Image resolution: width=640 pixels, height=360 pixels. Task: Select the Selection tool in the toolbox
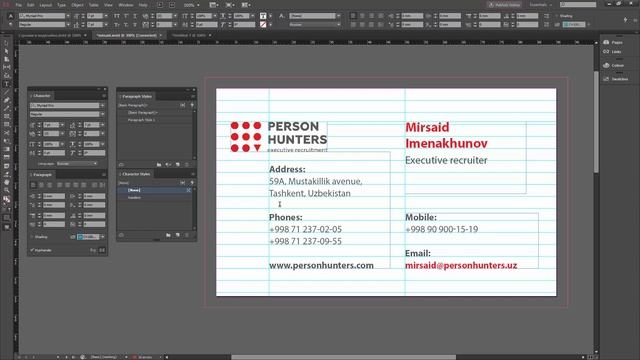pyautogui.click(x=6, y=43)
